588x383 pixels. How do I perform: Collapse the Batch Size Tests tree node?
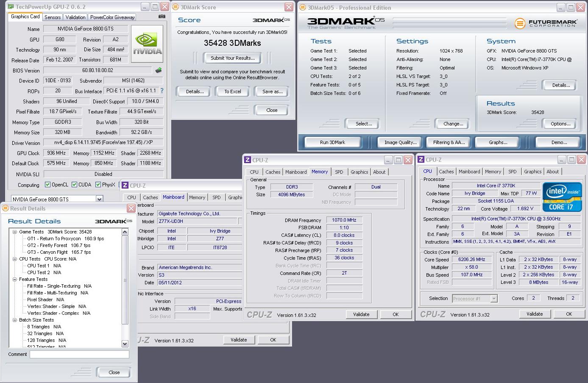click(14, 320)
